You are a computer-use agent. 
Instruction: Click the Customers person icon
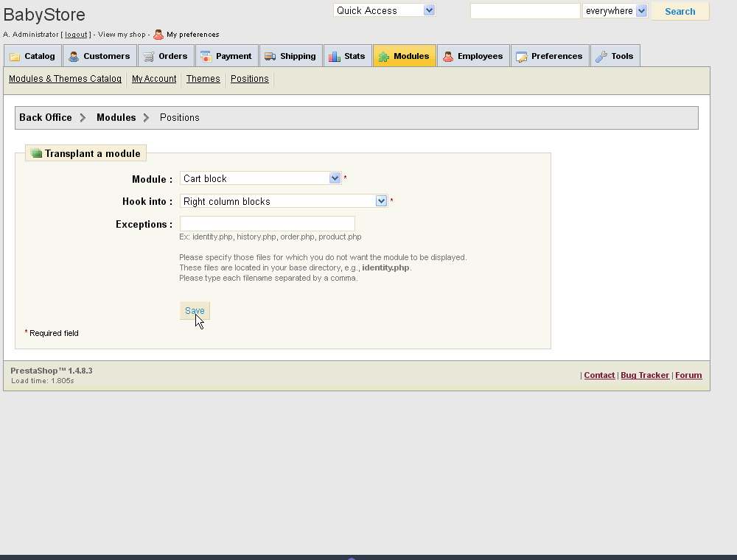74,57
